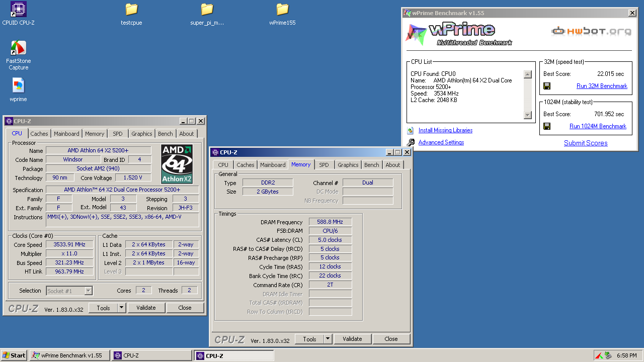Click the save icon beside 1024M benchmark
This screenshot has height=362, width=644.
tap(547, 126)
